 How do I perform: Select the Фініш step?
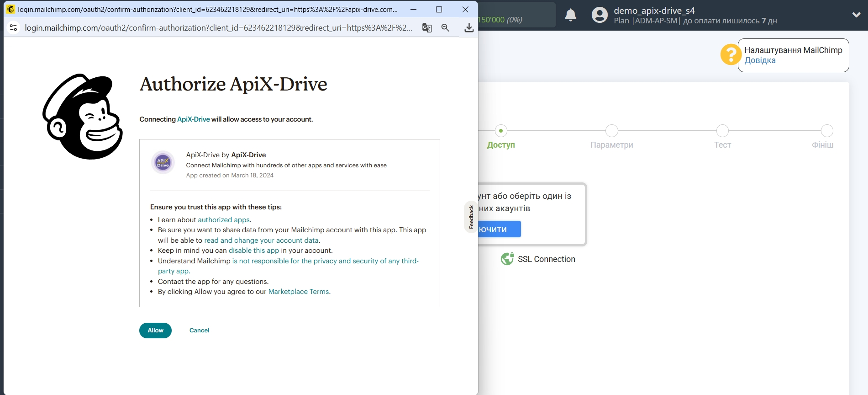(x=822, y=145)
